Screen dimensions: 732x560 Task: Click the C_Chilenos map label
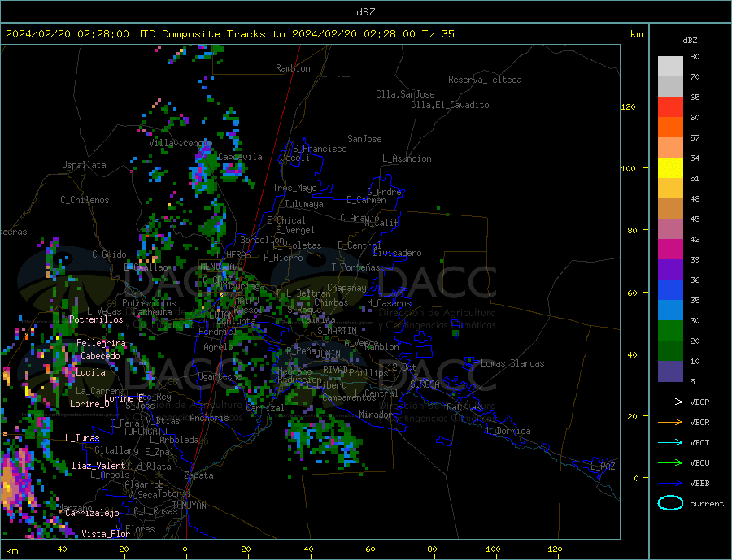(85, 200)
